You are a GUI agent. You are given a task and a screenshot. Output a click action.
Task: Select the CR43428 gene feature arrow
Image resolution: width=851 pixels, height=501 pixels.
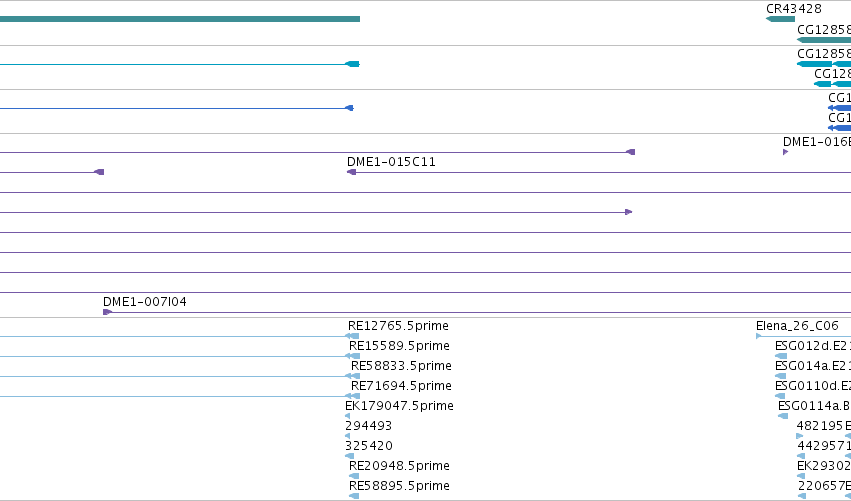pos(780,19)
